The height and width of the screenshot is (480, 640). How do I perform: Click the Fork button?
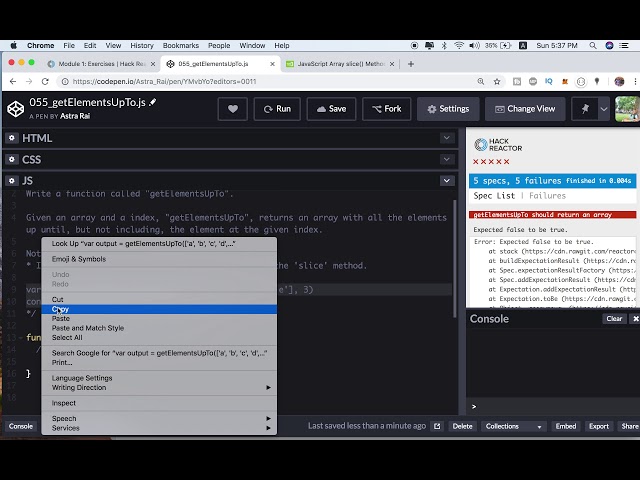387,109
